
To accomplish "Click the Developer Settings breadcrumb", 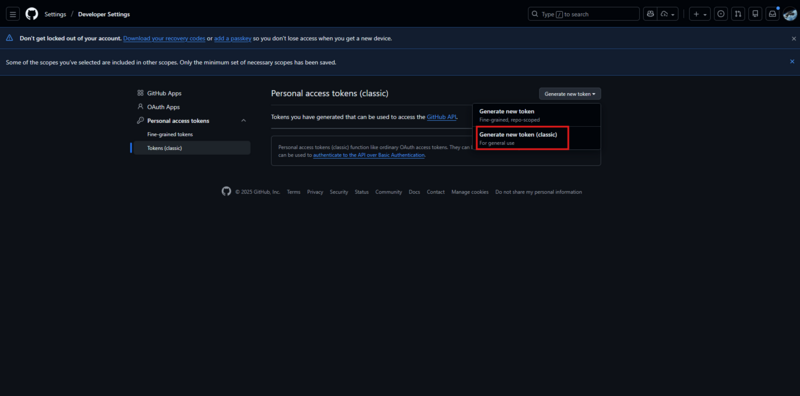I will pyautogui.click(x=104, y=14).
